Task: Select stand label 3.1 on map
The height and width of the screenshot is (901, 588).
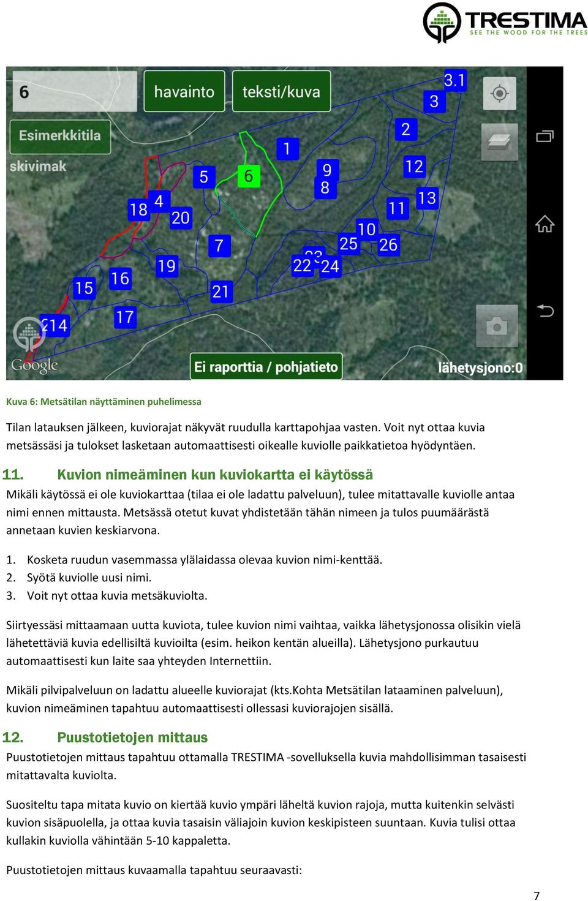Action: [454, 80]
